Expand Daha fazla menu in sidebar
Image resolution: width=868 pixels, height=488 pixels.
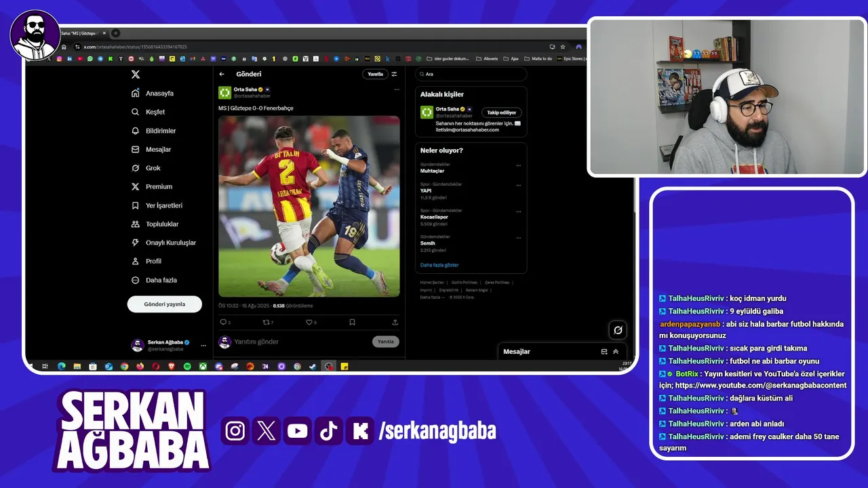[x=154, y=280]
